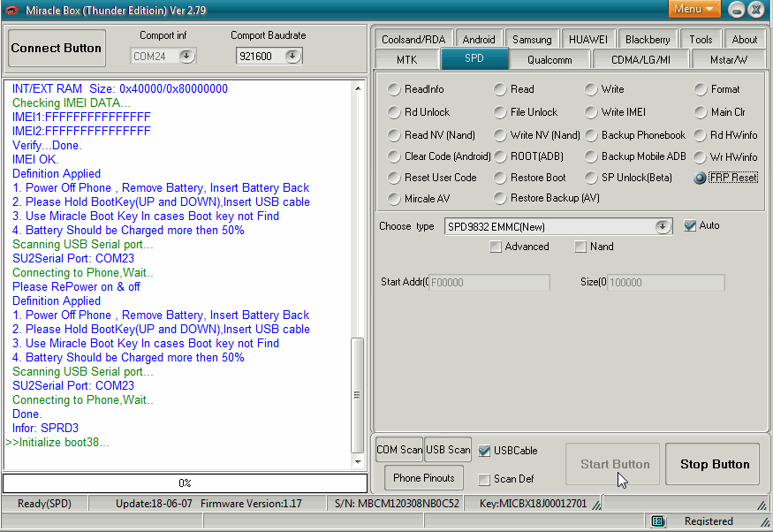Toggle the USBCable checkbox
The width and height of the screenshot is (773, 532).
click(x=484, y=451)
